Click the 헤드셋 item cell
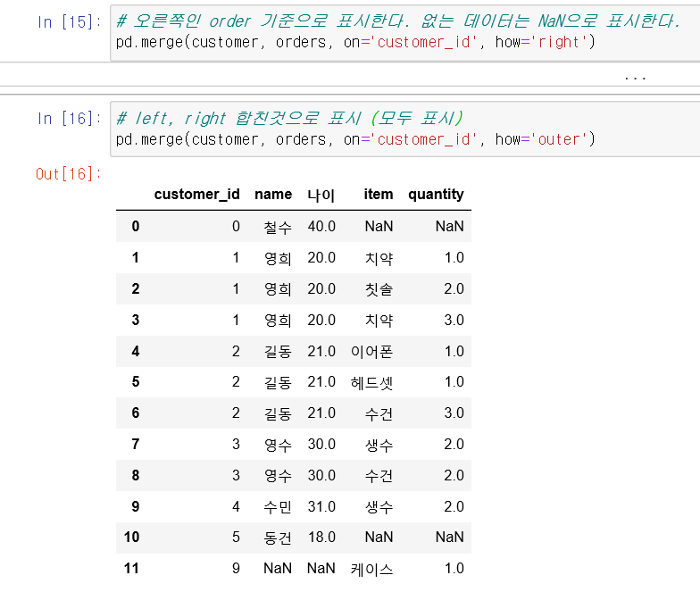The width and height of the screenshot is (700, 592). pos(371,382)
